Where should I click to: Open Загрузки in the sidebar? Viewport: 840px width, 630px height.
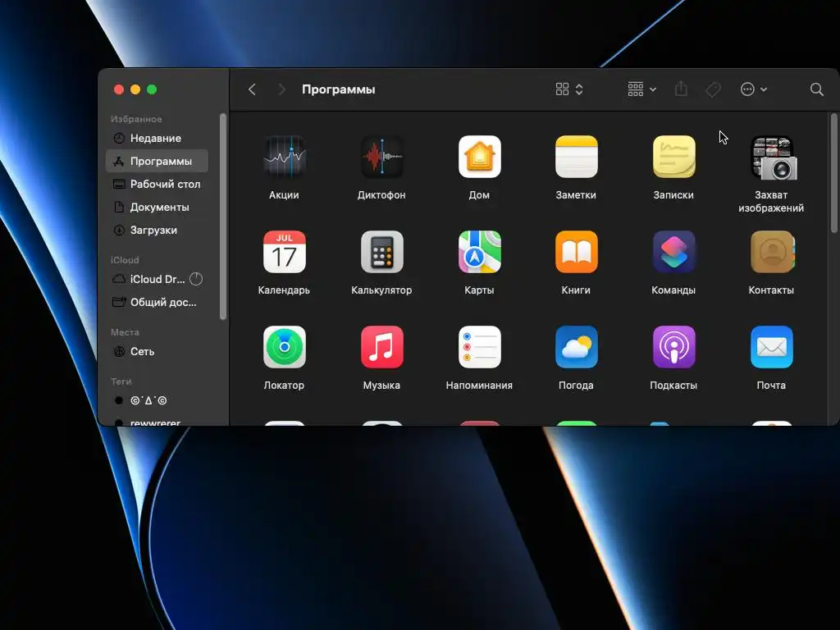point(157,231)
